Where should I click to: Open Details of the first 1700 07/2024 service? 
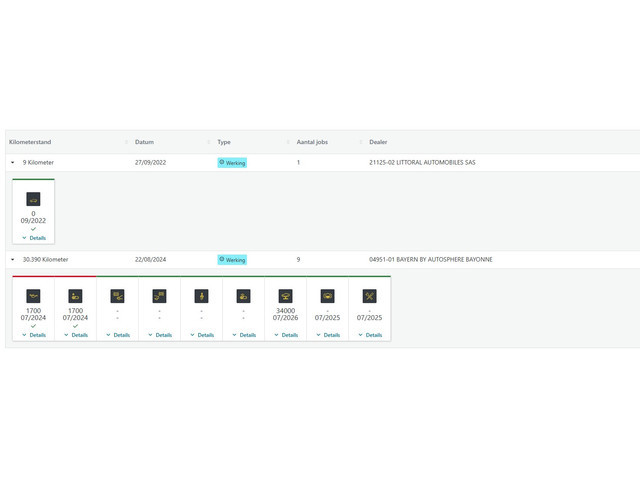tap(33, 335)
